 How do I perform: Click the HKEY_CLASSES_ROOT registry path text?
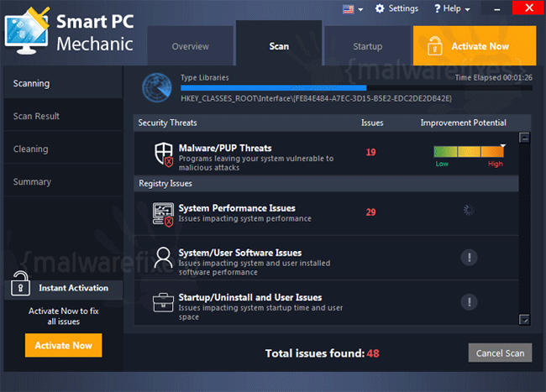coord(316,99)
